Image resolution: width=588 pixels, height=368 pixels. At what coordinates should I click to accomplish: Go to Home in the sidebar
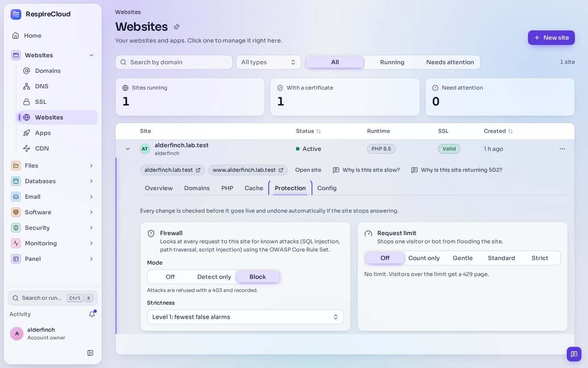coord(53,36)
